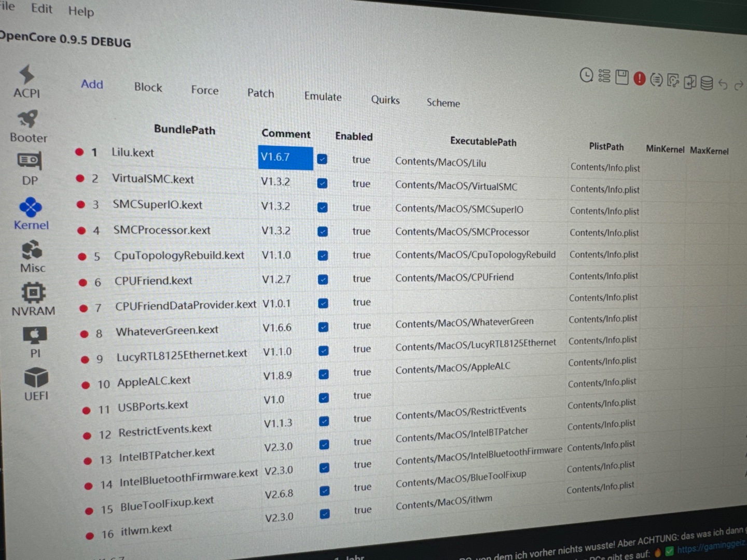Screen dimensions: 747x560
Task: Open the PI platform info section
Action: tap(35, 342)
